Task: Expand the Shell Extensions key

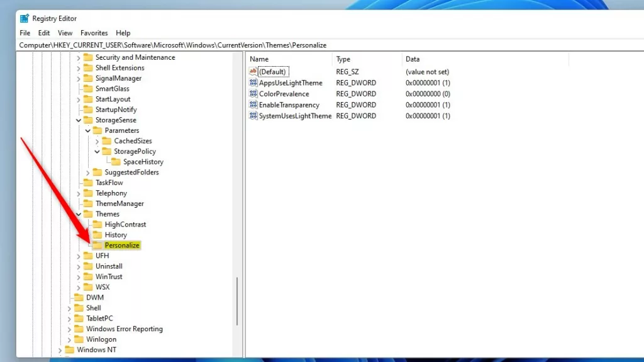Action: [x=79, y=68]
